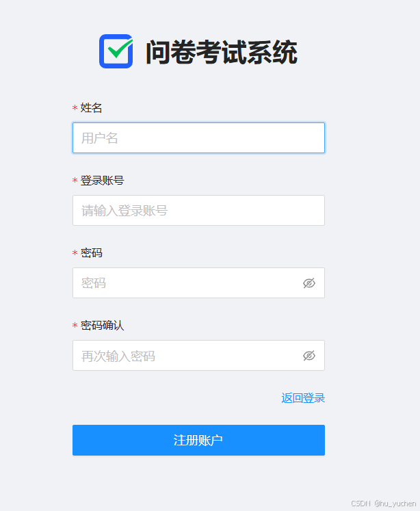Viewport: 420px width, 511px height.
Task: Toggle password visibility in 密码 field
Action: coord(309,283)
